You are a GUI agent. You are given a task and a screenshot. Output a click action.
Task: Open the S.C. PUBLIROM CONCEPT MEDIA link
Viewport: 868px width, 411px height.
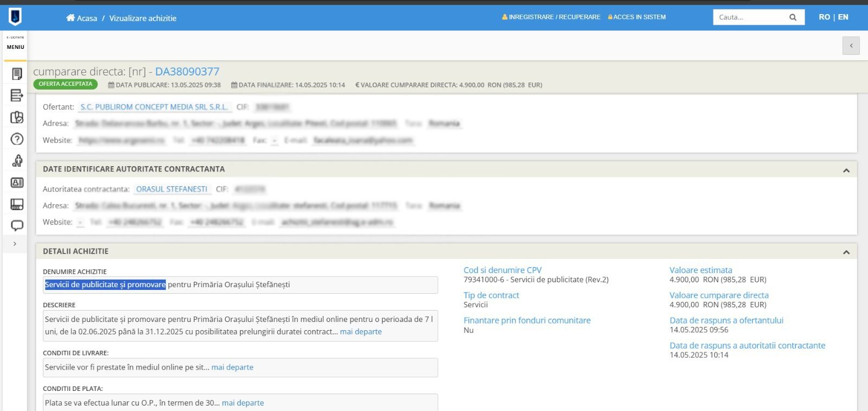(154, 107)
